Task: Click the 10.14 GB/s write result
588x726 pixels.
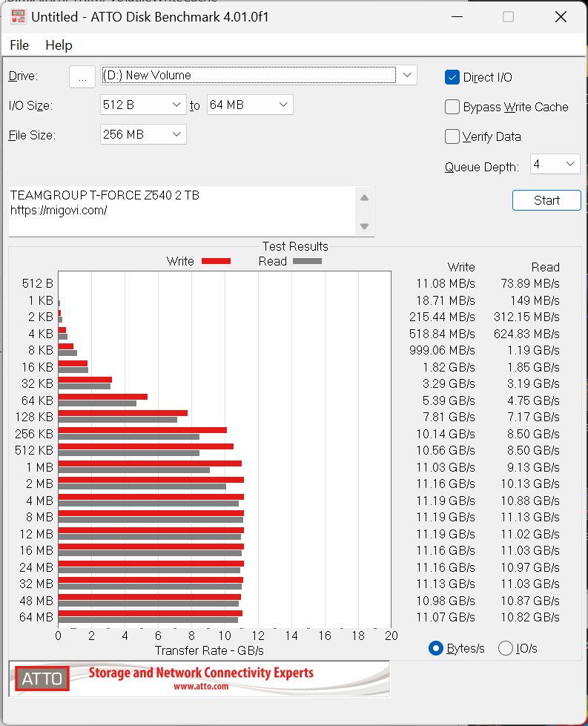Action: [446, 434]
